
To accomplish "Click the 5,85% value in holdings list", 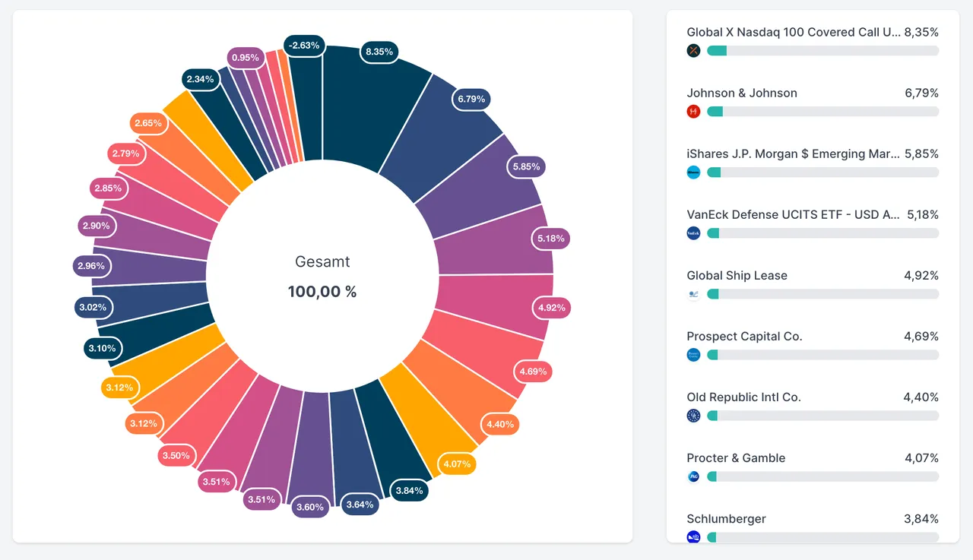I will pos(921,153).
